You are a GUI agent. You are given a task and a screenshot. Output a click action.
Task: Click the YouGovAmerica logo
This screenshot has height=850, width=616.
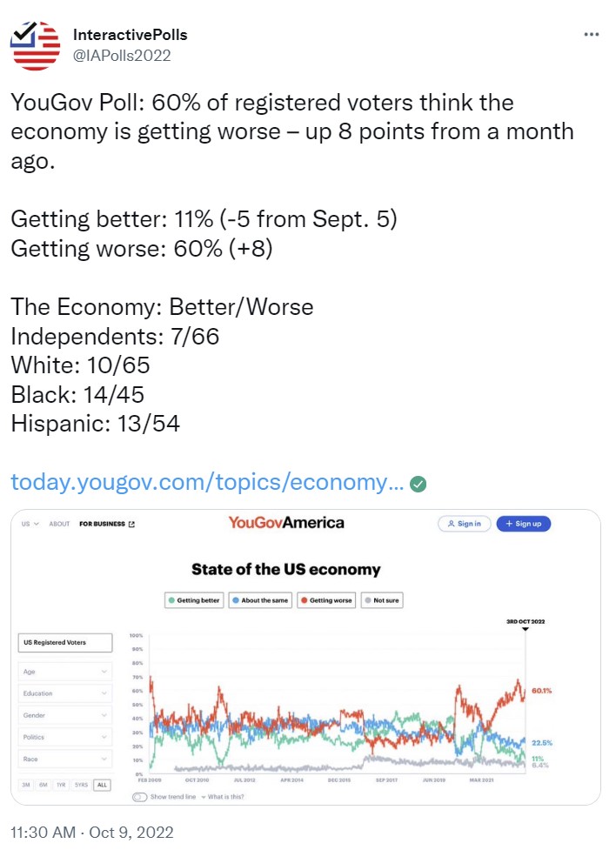(286, 523)
